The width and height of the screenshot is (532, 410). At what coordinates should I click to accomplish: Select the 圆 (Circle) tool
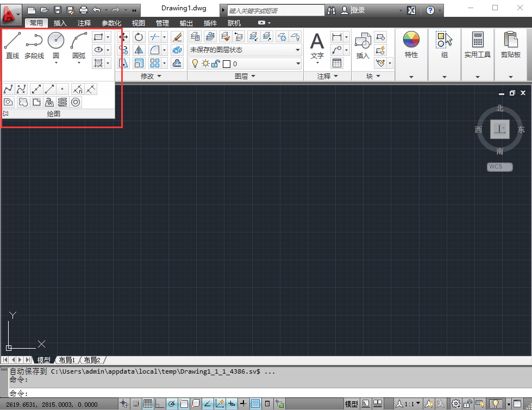tap(56, 46)
